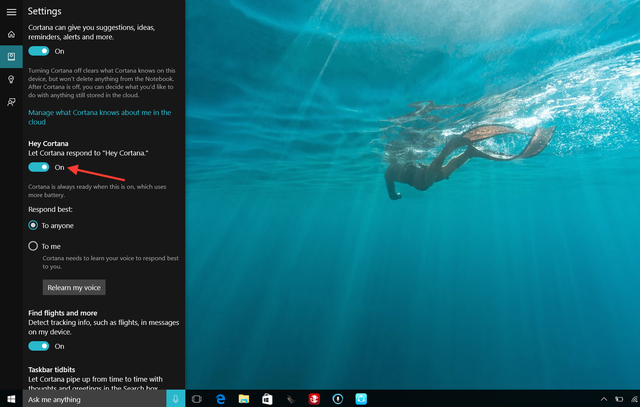Click the Taskbar tidbits heading
This screenshot has width=640, height=407.
tap(51, 369)
